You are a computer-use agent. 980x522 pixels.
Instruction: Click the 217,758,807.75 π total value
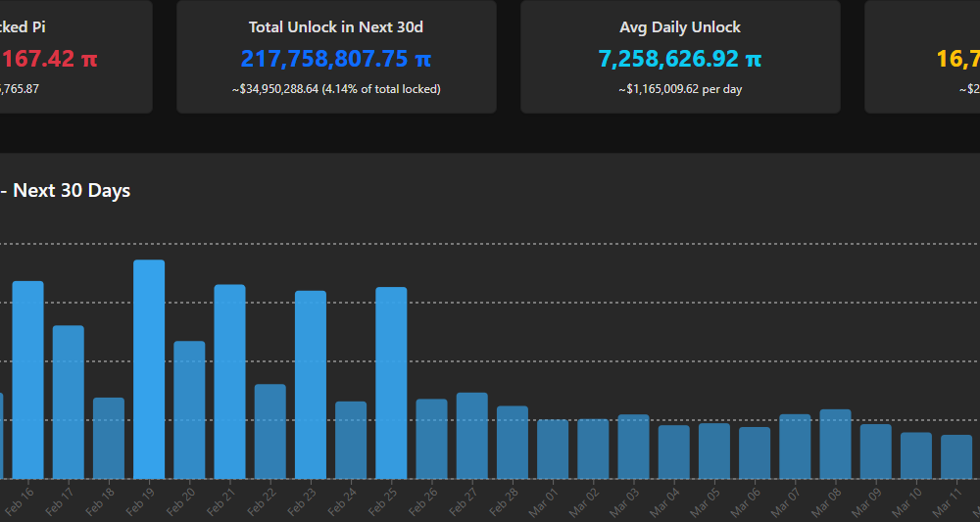[x=336, y=59]
